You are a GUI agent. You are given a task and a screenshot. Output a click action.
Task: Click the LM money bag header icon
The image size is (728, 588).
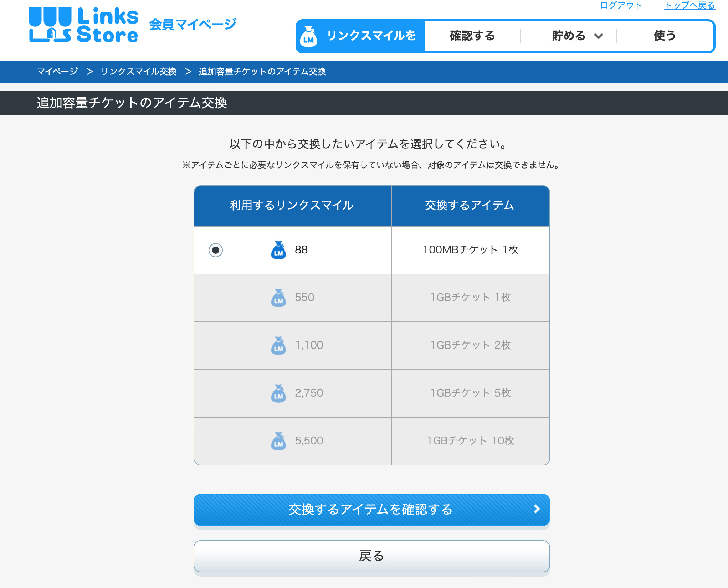[309, 36]
